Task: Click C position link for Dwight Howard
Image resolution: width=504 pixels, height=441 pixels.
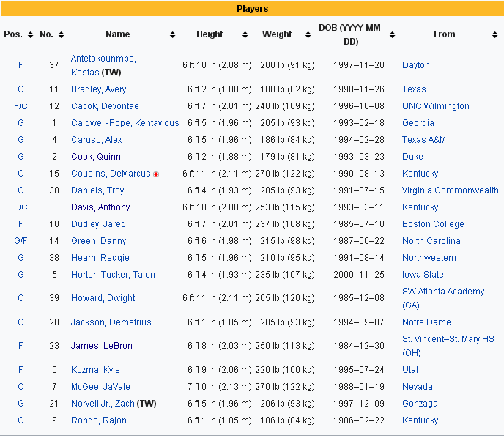Action: [x=21, y=298]
